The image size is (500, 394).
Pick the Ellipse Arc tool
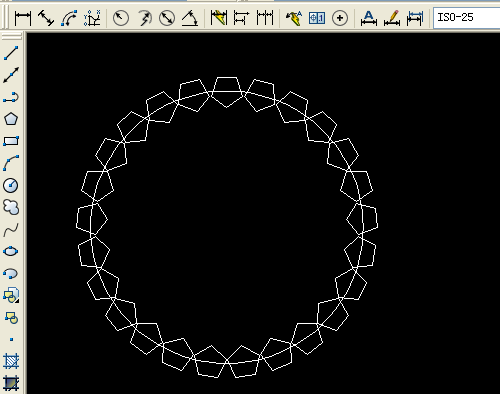click(x=11, y=273)
